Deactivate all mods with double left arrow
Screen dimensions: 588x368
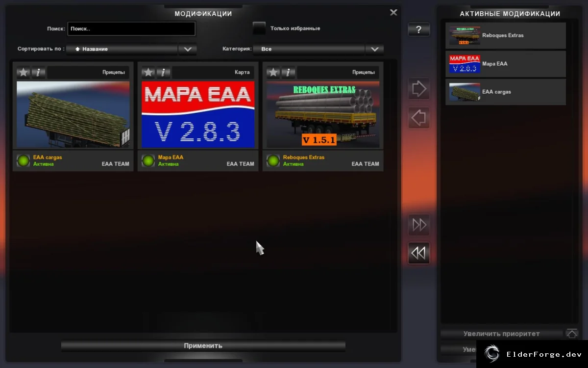419,253
